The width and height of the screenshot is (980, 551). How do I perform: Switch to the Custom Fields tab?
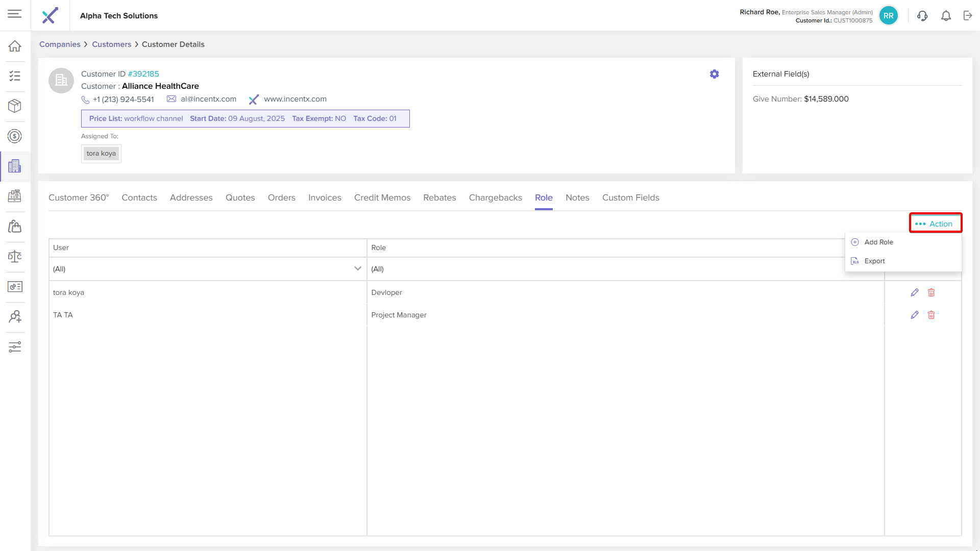tap(630, 197)
